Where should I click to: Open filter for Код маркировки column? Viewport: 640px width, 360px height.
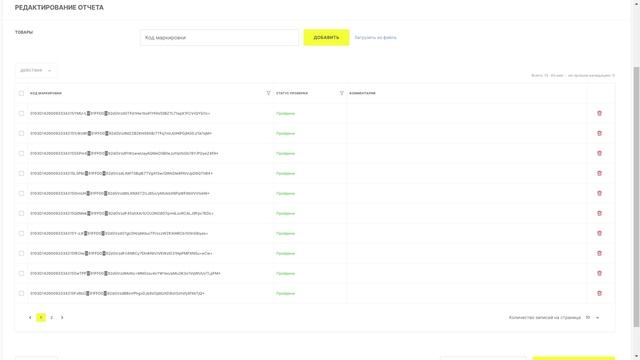268,93
